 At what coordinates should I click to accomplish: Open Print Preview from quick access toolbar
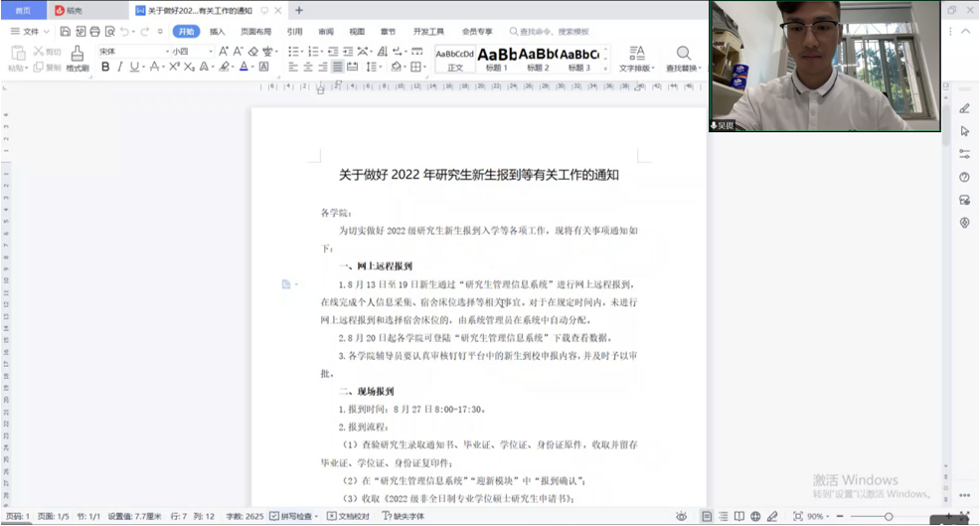point(109,32)
